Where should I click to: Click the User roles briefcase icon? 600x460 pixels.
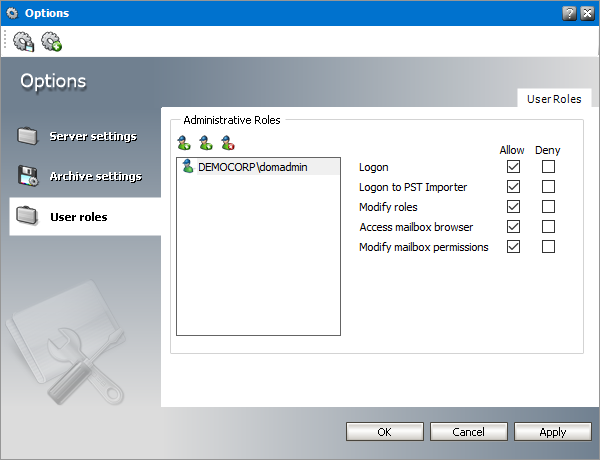click(x=28, y=217)
